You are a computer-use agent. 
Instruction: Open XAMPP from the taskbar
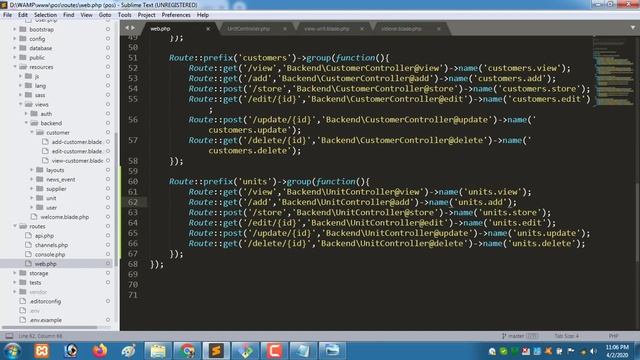pyautogui.click(x=41, y=351)
